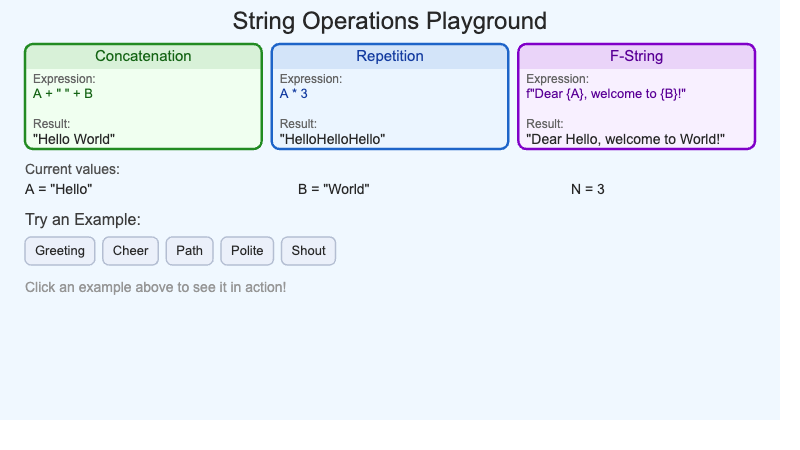Click the "Dear Hello, welcome to World!" result
This screenshot has width=800, height=450.
click(x=625, y=139)
